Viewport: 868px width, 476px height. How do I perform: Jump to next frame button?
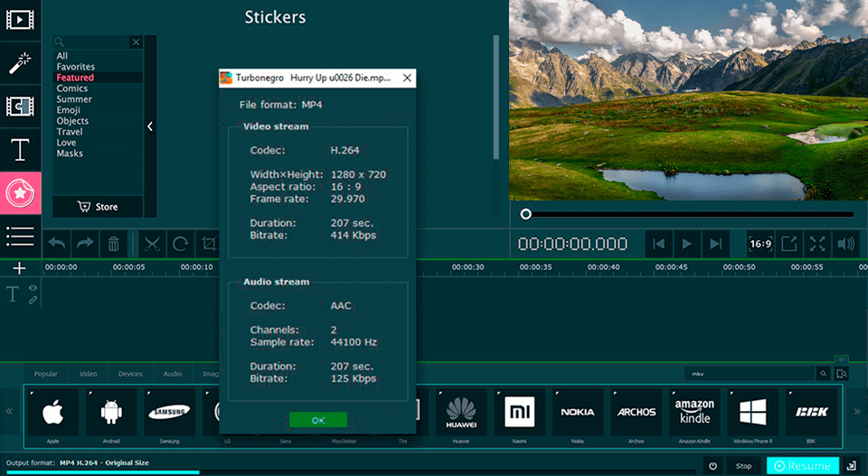(x=716, y=244)
